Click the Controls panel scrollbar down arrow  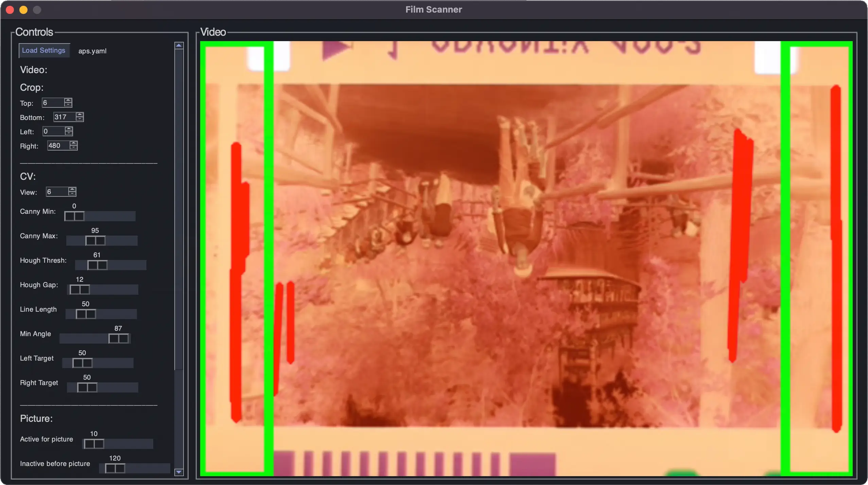click(179, 472)
